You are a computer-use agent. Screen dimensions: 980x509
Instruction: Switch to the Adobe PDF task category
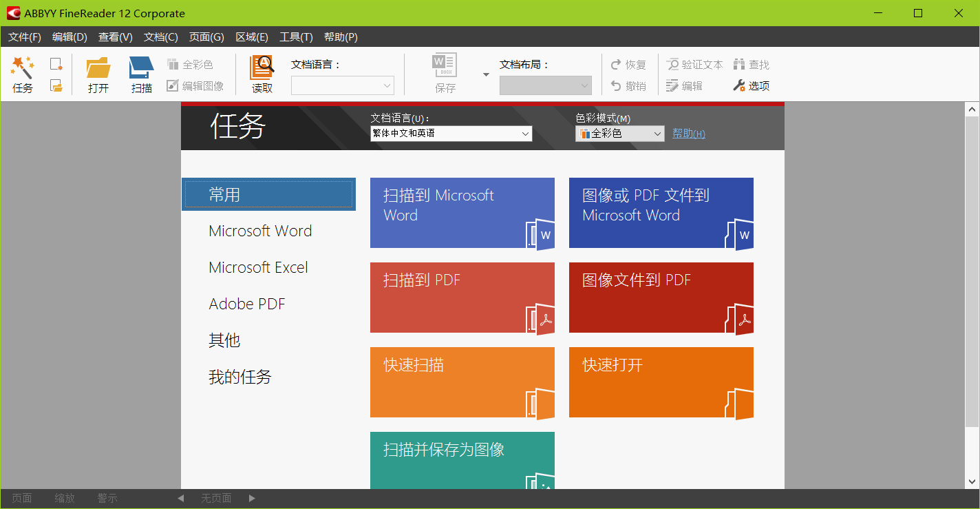(x=246, y=304)
